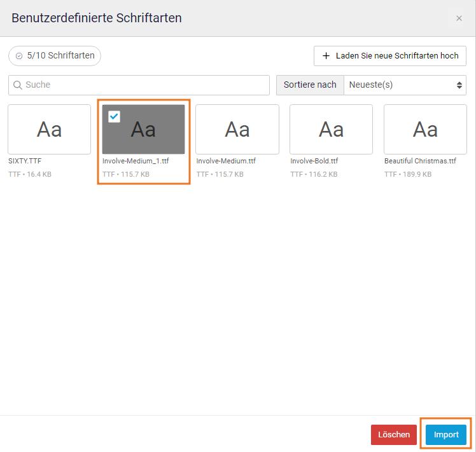Click the magnifier icon in the search box
The image size is (476, 452).
pos(18,85)
